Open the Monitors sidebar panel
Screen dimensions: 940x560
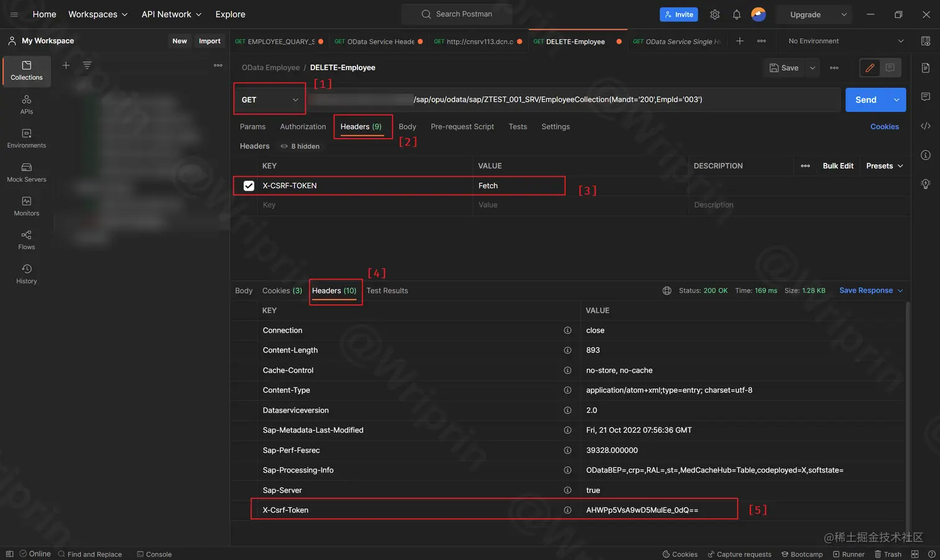pos(27,206)
